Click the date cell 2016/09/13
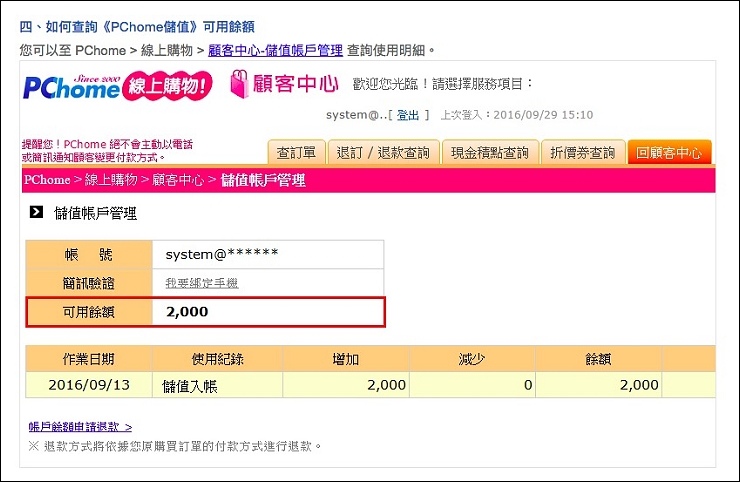740x482 pixels. tap(89, 385)
